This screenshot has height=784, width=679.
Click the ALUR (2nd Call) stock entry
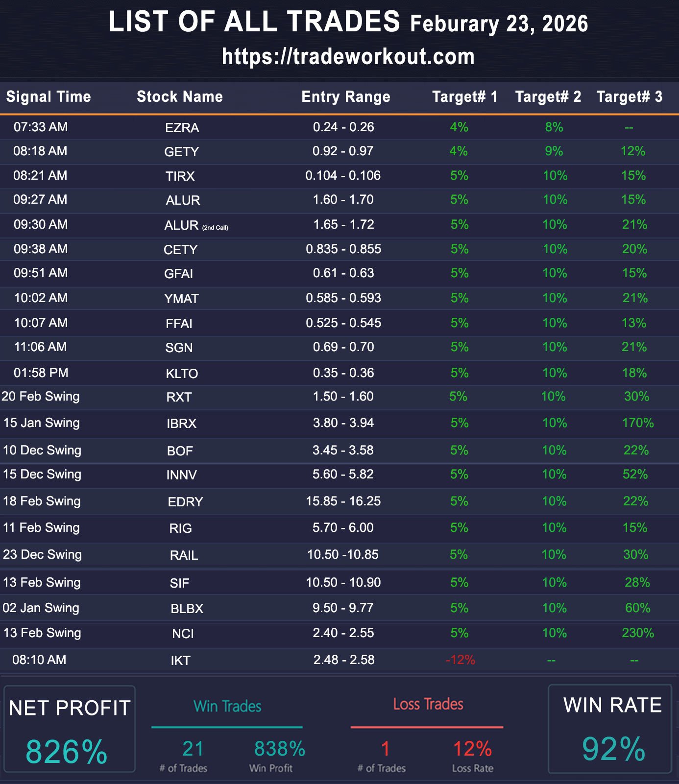(x=195, y=225)
